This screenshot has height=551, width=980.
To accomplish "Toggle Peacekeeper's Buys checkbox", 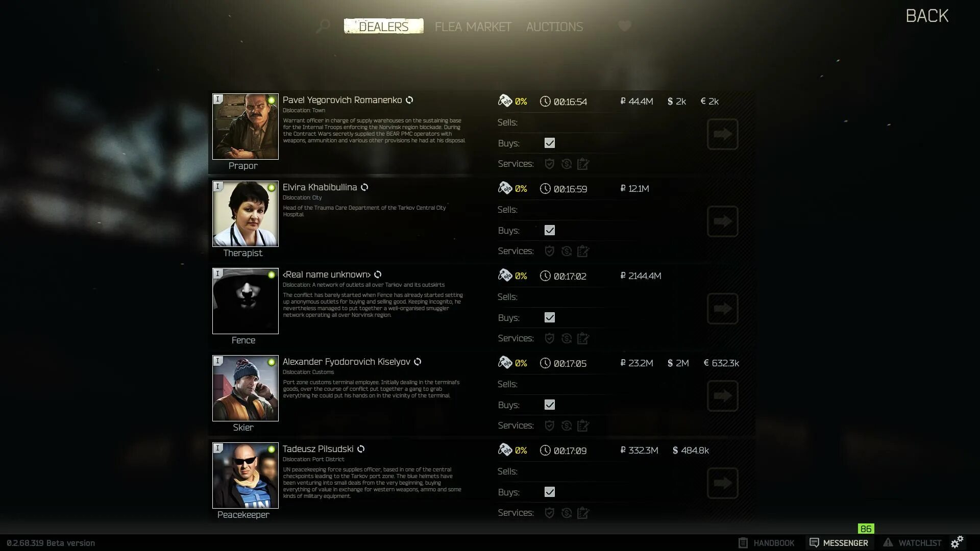I will (549, 492).
